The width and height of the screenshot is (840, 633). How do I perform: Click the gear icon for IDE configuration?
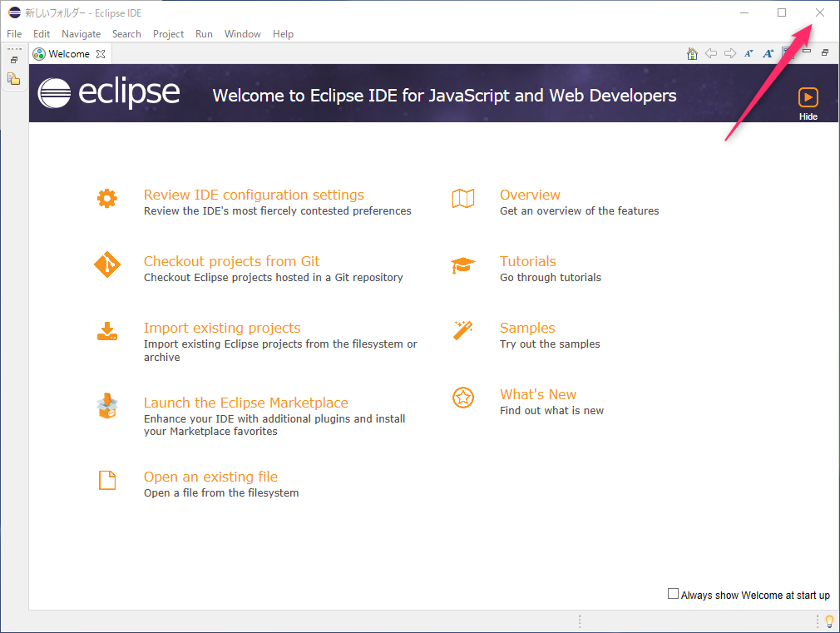tap(107, 198)
